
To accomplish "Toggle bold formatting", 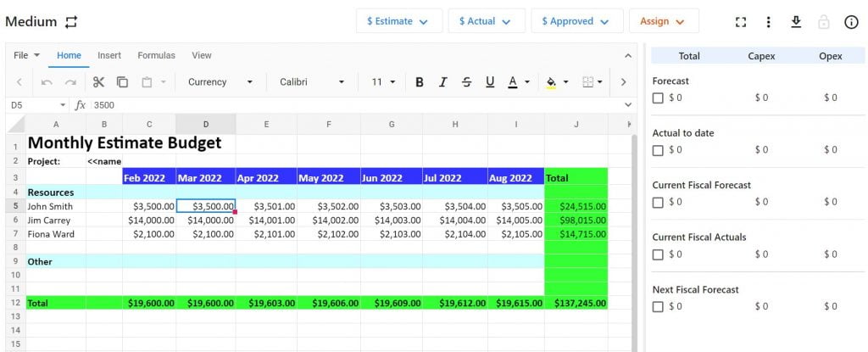I will pos(420,82).
